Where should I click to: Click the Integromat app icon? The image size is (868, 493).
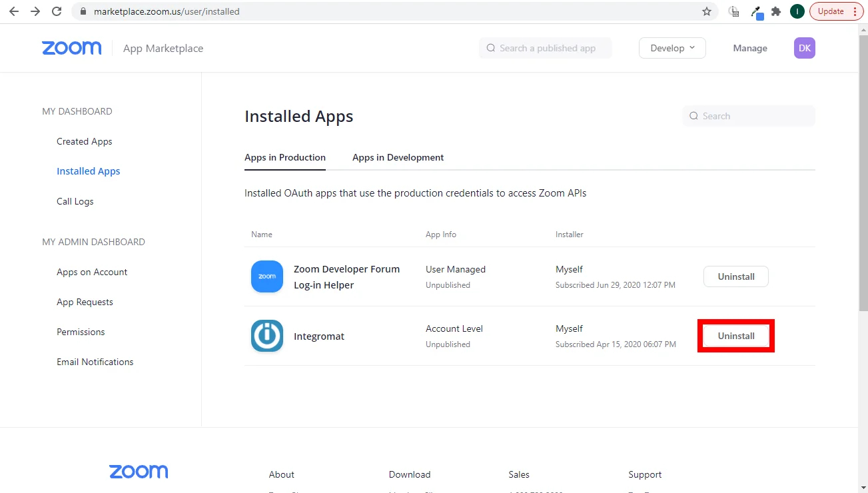(x=267, y=336)
